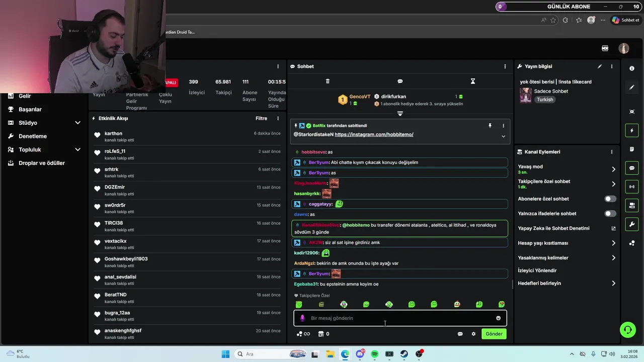Open İzleyici Yönlendir action

(537, 270)
